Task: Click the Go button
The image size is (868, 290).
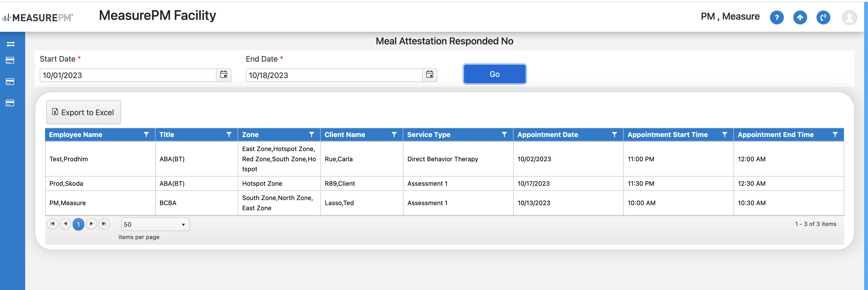Action: click(494, 74)
